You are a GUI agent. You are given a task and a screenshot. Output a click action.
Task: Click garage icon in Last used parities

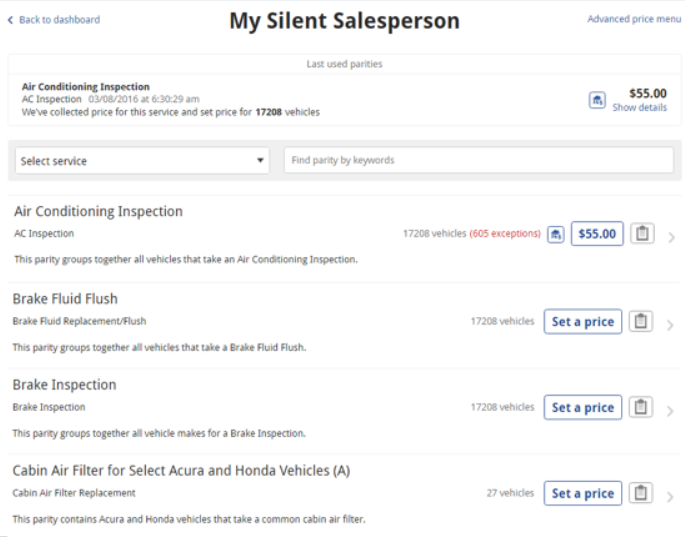(x=597, y=100)
